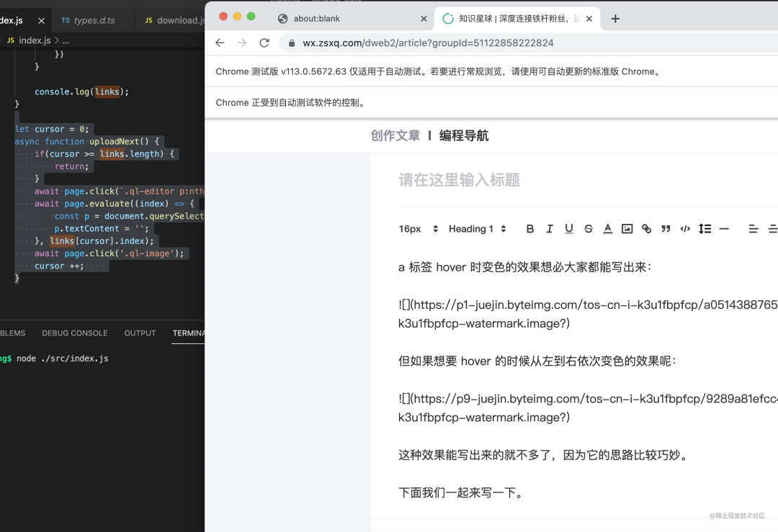The image size is (778, 532).
Task: Click the Chrome forward button
Action: coord(242,42)
